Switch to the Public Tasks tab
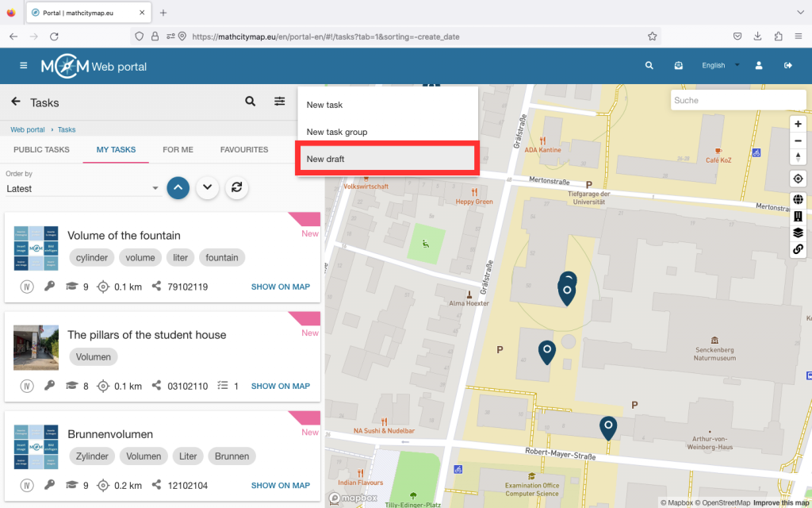Viewport: 812px width, 508px height. tap(41, 149)
